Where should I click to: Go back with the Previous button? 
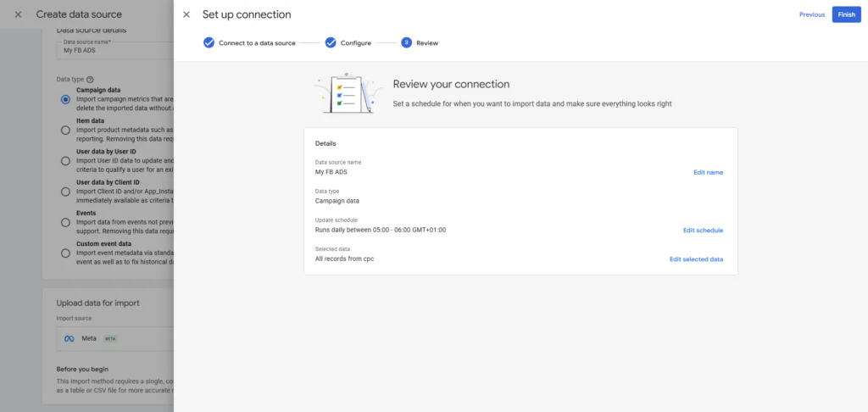click(811, 14)
